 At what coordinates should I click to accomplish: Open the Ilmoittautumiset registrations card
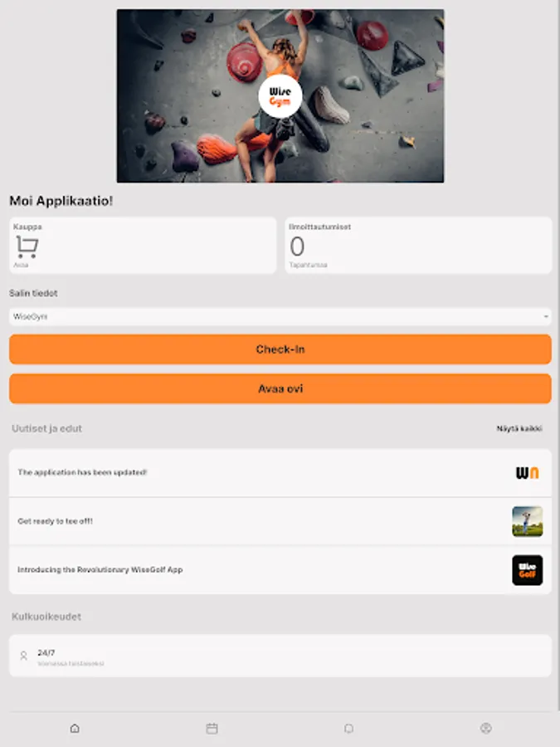tap(418, 246)
